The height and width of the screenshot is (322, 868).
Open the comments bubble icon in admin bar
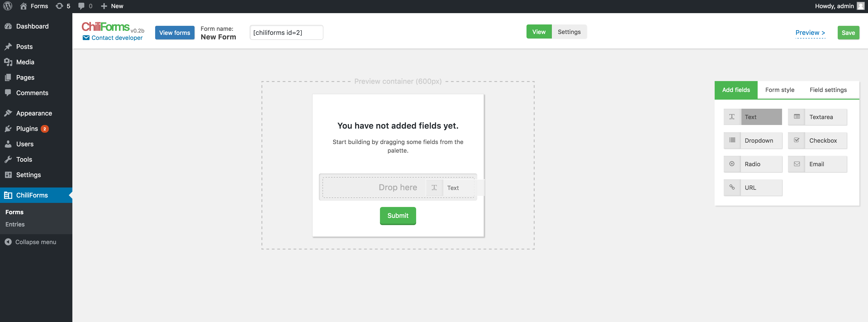point(82,6)
